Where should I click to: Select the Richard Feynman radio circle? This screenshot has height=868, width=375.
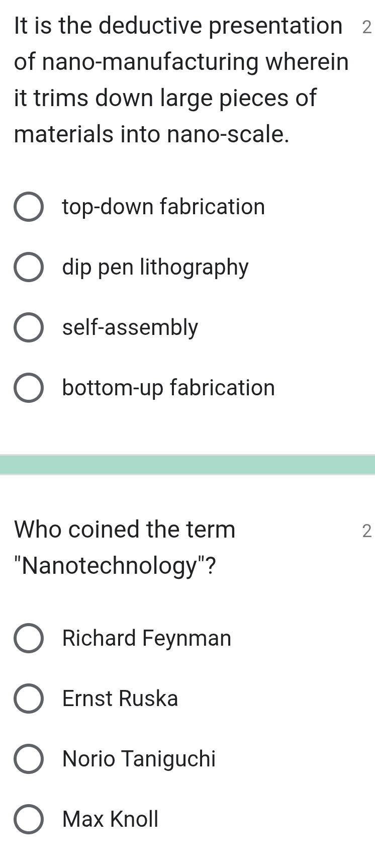click(28, 638)
